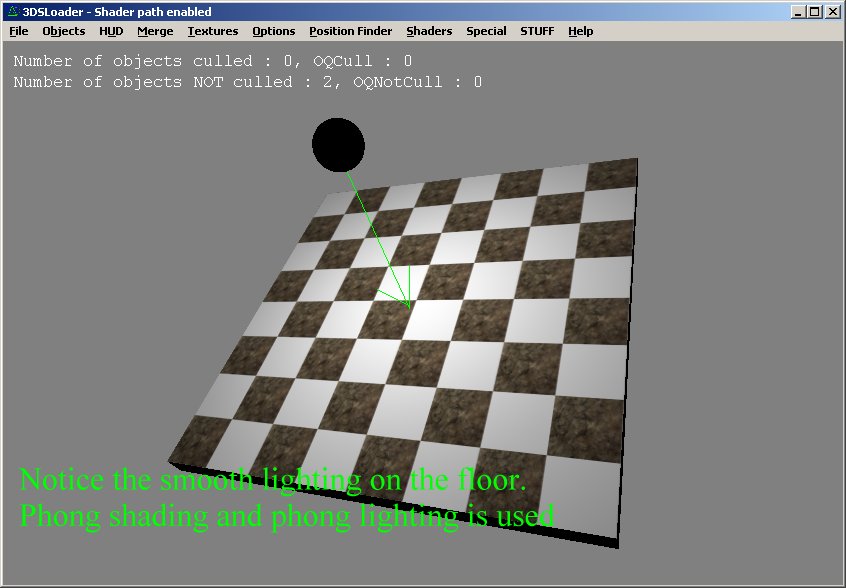Open the Shaders menu
The height and width of the screenshot is (588, 846).
point(429,31)
